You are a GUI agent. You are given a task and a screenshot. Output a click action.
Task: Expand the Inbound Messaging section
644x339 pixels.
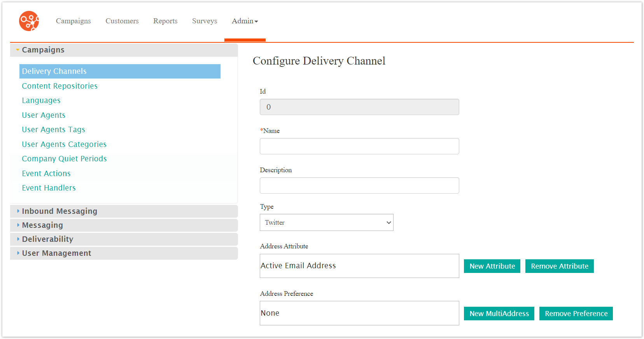[59, 211]
